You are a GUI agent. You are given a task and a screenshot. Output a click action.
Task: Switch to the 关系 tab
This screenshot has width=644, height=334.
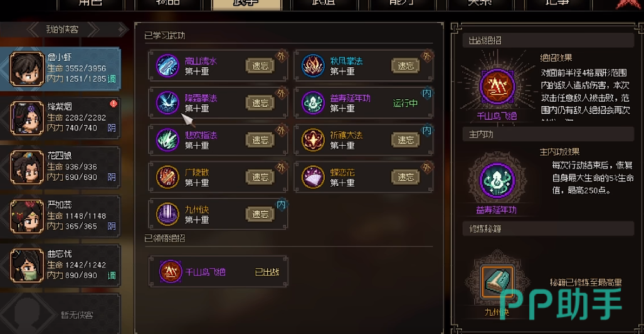[x=484, y=4]
